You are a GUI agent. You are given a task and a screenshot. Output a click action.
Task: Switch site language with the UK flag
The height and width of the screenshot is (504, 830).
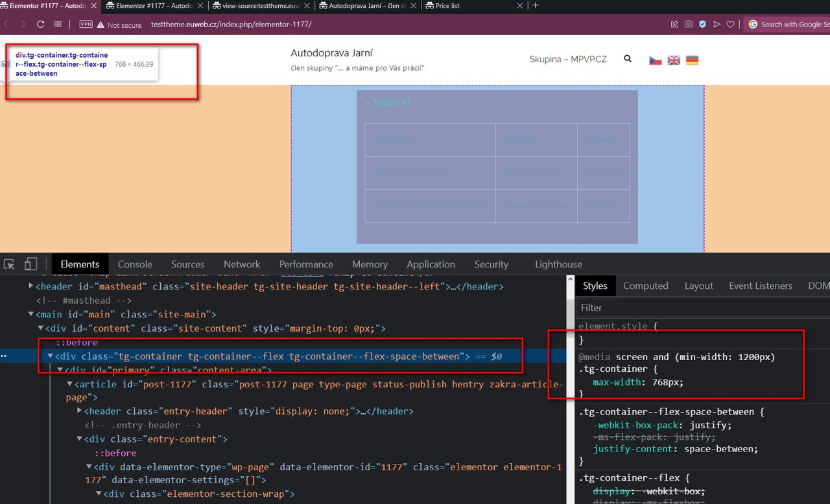674,60
